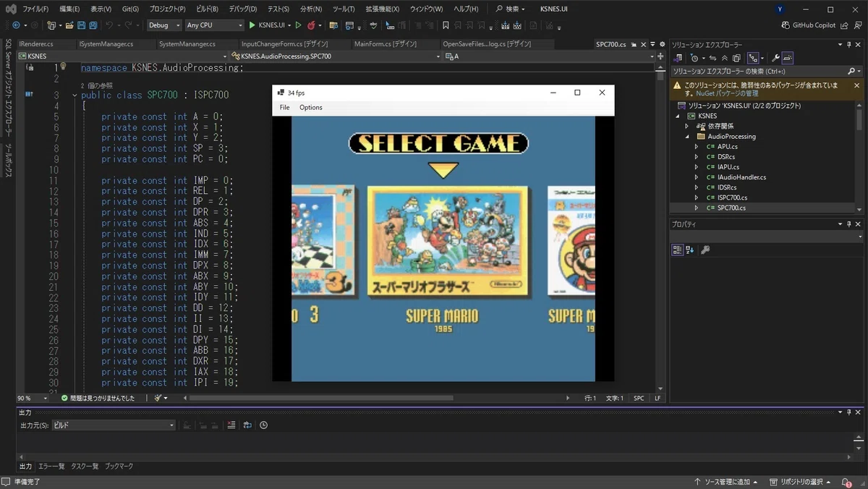
Task: Select IAudioHandler.cs in Solution Explorer
Action: 741,177
